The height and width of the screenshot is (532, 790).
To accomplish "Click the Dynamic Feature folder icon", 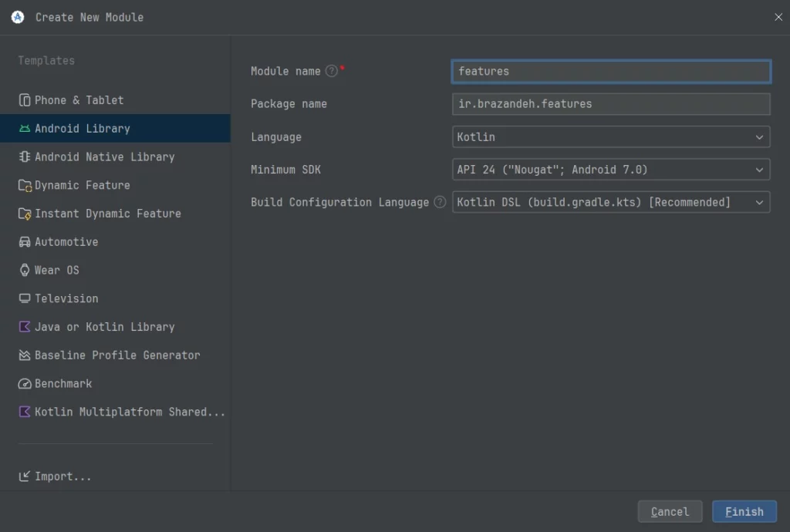I will [25, 185].
